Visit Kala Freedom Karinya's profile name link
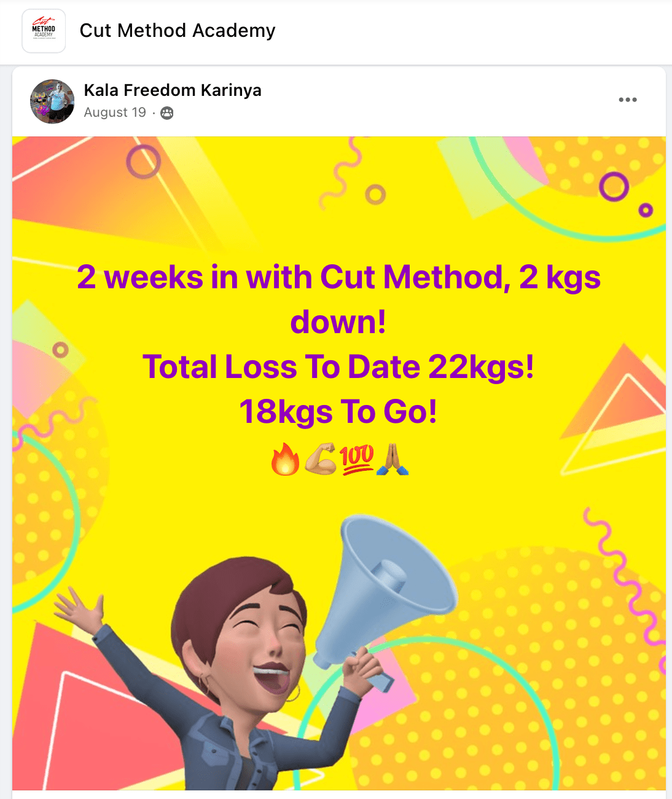This screenshot has height=799, width=672. click(173, 90)
